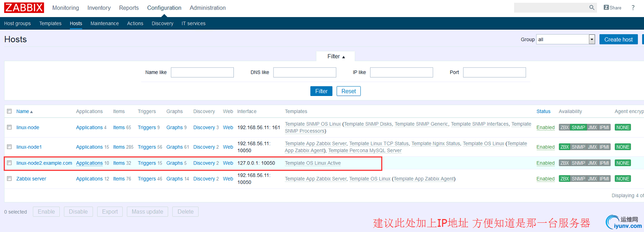The image size is (644, 232).
Task: Open Web link for linux-node1
Action: point(228,147)
